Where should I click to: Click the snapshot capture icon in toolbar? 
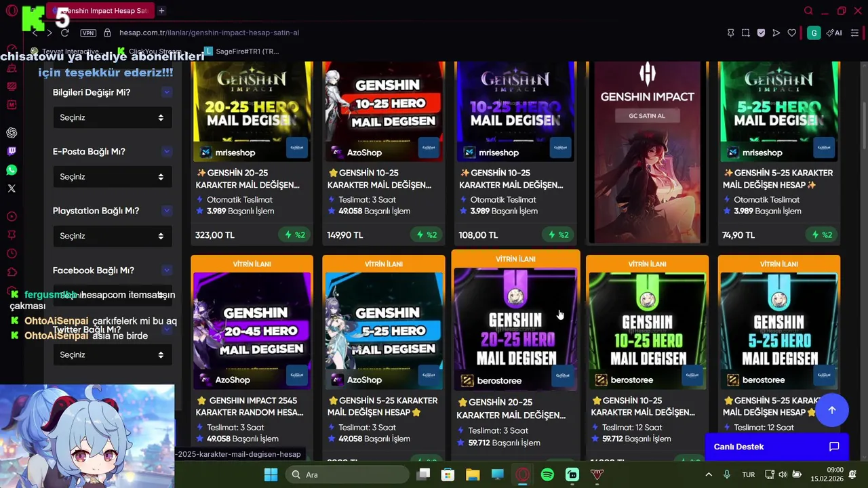(746, 33)
